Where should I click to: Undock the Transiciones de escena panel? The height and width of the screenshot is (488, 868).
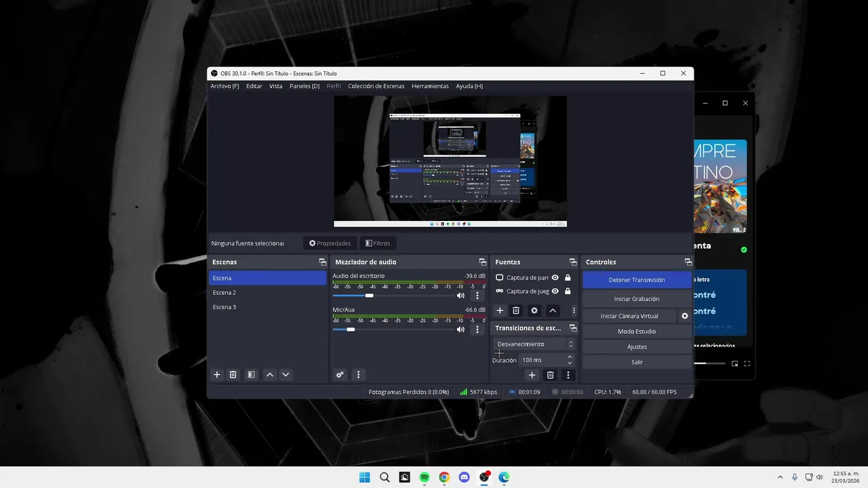573,328
